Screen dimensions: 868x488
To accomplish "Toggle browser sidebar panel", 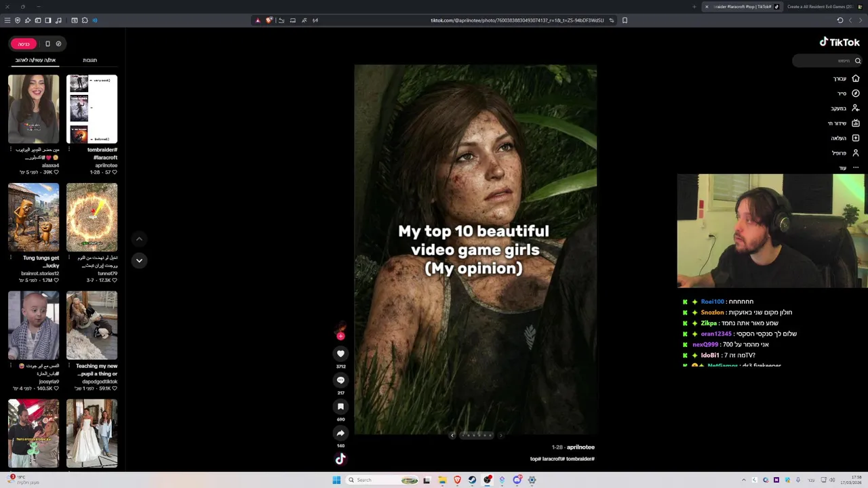I will pos(48,20).
